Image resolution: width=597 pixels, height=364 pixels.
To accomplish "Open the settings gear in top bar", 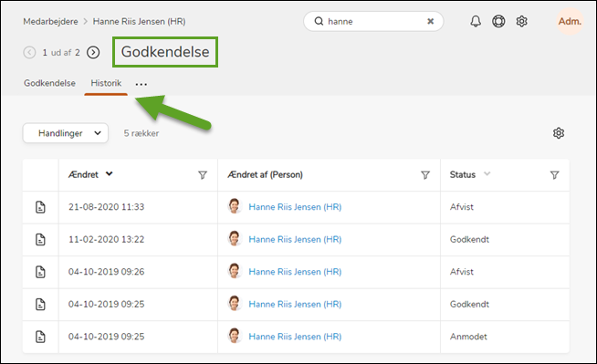I will (521, 21).
